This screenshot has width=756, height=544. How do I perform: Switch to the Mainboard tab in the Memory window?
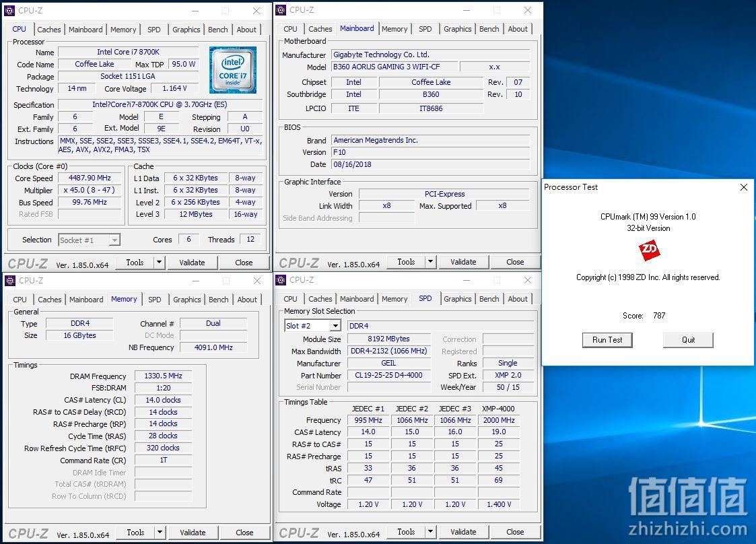coord(86,300)
